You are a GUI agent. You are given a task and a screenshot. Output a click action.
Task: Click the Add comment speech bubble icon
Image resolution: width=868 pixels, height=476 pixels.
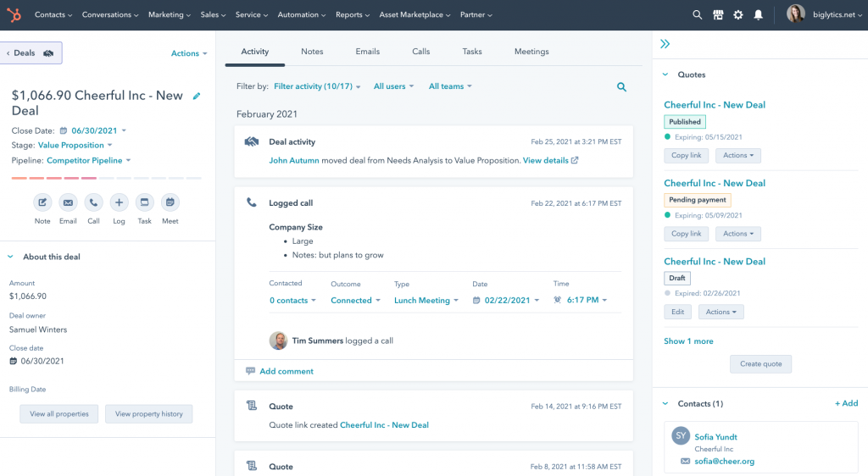tap(250, 371)
